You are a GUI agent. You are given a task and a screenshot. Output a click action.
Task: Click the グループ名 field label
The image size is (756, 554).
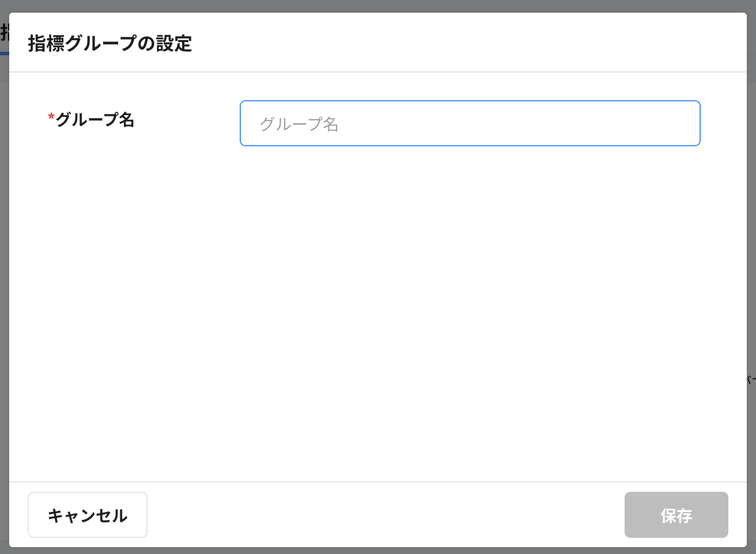pyautogui.click(x=96, y=120)
